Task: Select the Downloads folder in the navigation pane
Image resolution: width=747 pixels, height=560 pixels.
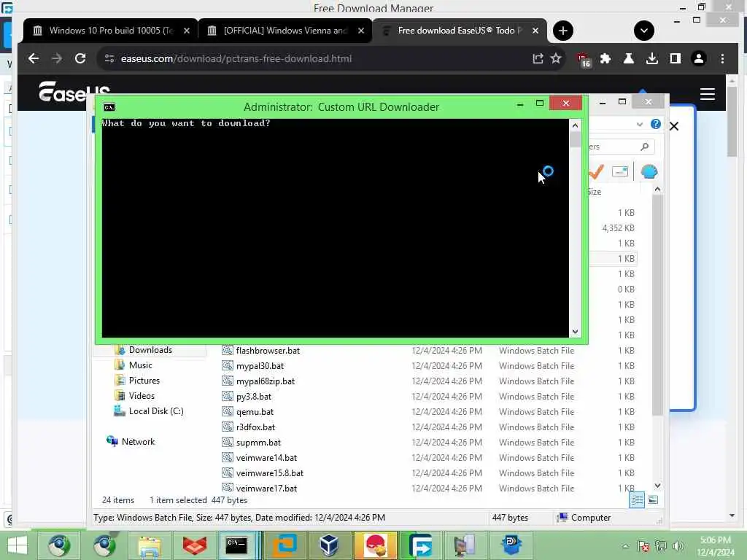Action: 150,350
